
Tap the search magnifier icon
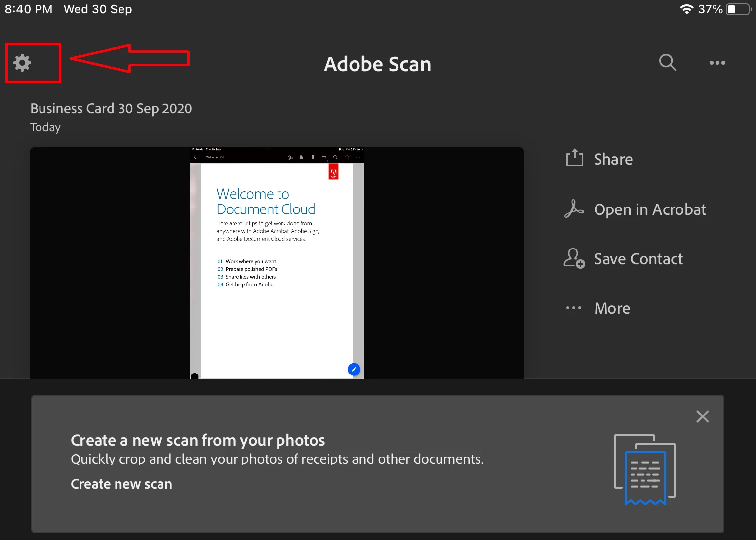[668, 63]
